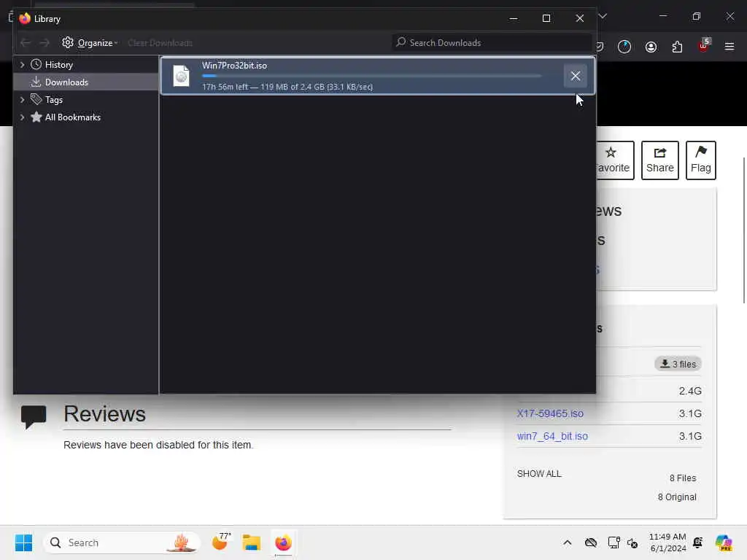Click the circular downloads progress icon in Firefox toolbar

624,47
